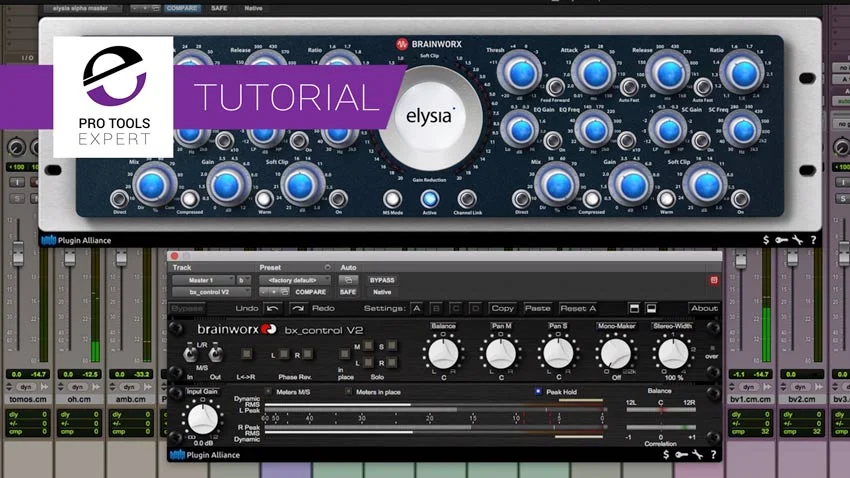Toggle the right channel Feed Forward button

555,87
